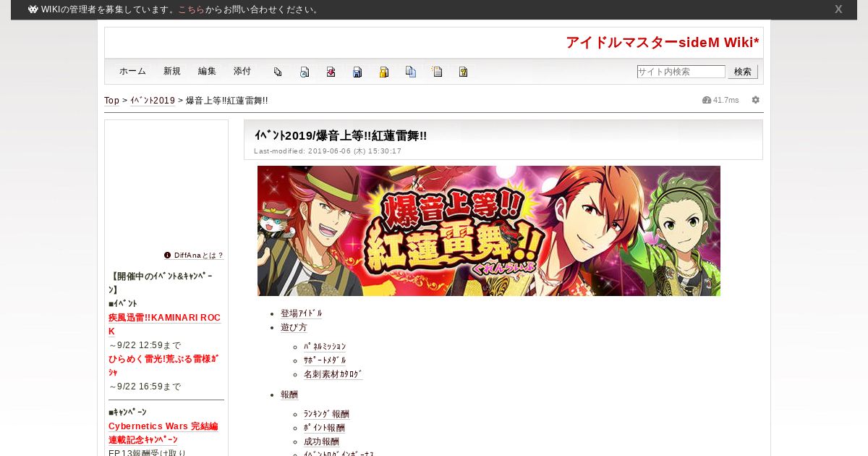Viewport: 868px width, 456px height.
Task: Click the info icon beside DiffAnaとは？
Action: point(168,255)
